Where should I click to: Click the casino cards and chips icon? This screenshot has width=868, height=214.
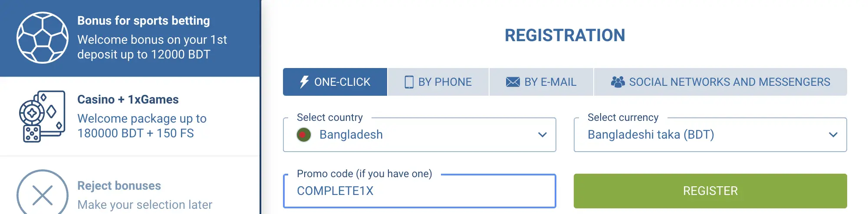pyautogui.click(x=42, y=116)
